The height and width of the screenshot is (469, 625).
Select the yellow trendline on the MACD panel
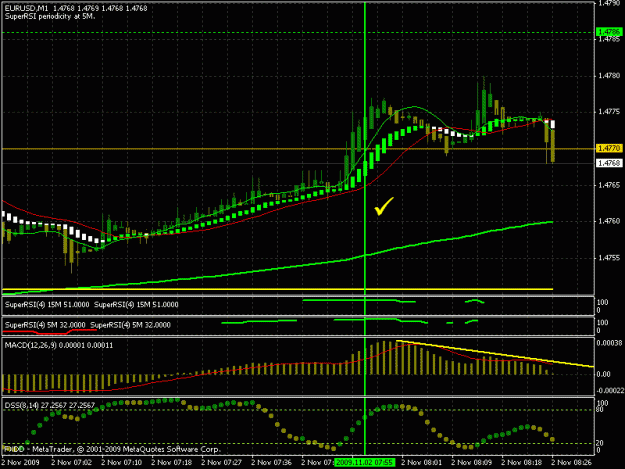tap(494, 353)
